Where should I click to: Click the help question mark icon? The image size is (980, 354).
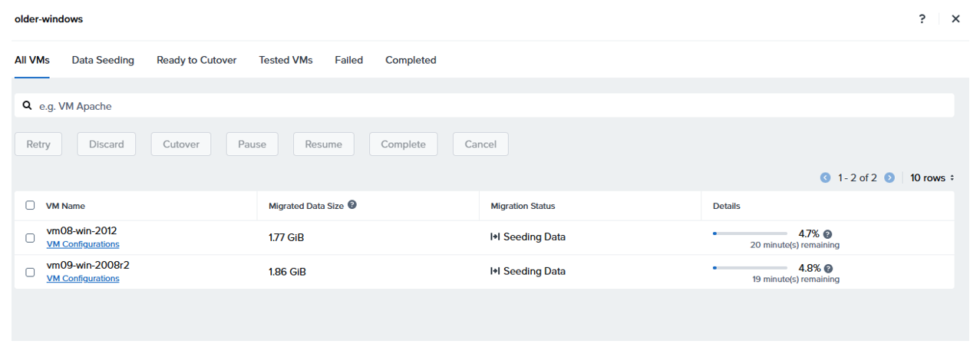coord(922,19)
